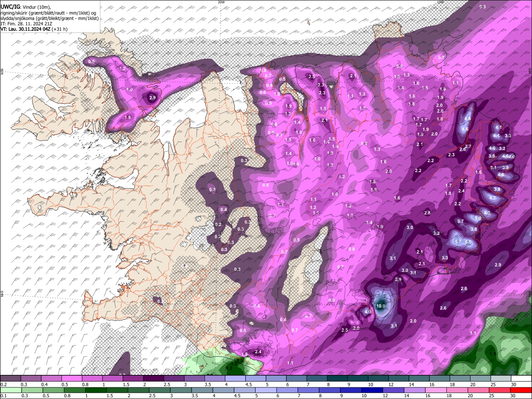Click the rigning/skúrir legend description line
532x399 pixels.
coord(48,13)
